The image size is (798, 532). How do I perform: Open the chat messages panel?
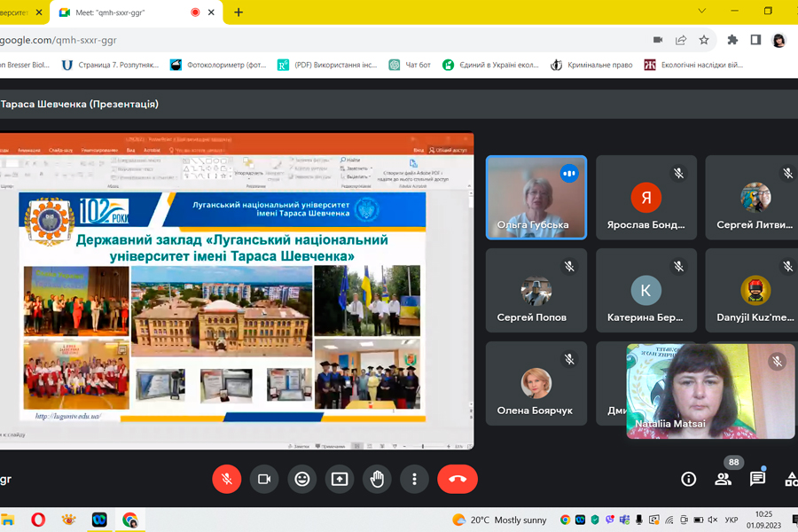[757, 479]
